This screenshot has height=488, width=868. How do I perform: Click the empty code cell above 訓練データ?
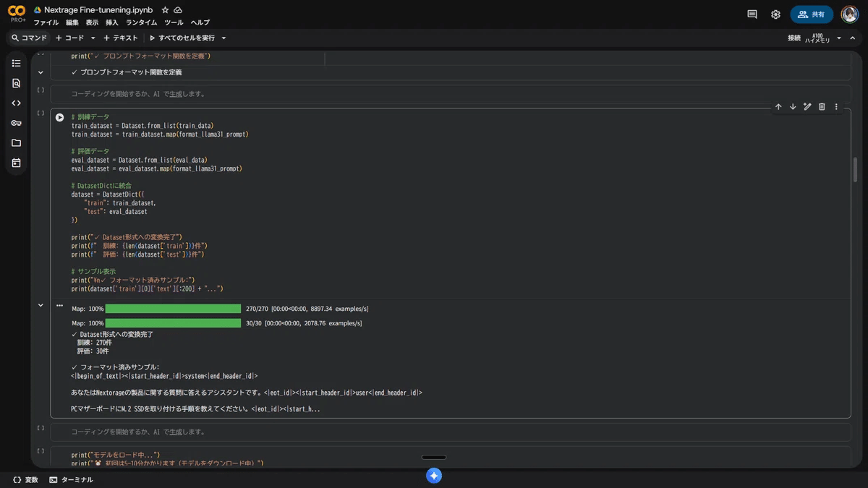coord(450,94)
